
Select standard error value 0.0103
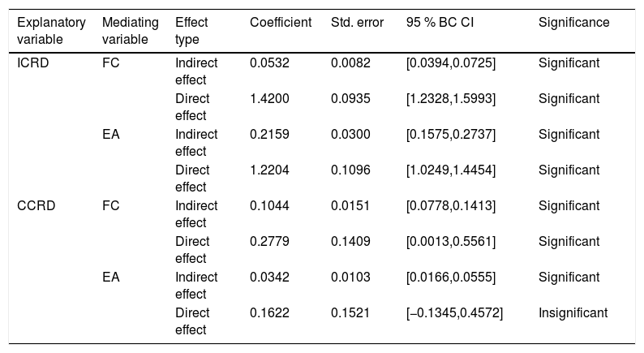click(x=350, y=277)
